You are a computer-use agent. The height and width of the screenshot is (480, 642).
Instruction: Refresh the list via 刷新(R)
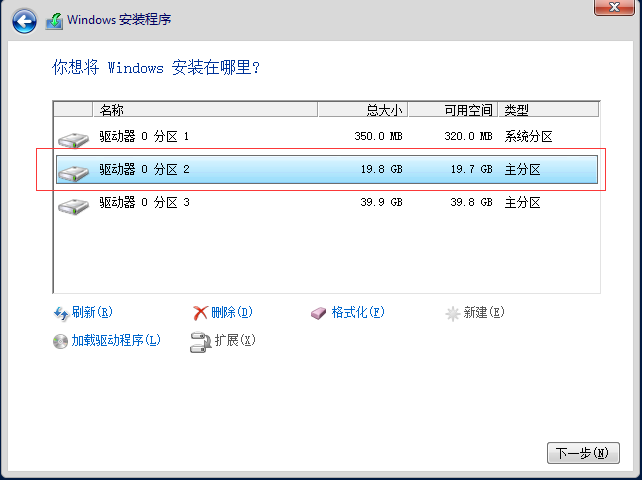point(92,312)
